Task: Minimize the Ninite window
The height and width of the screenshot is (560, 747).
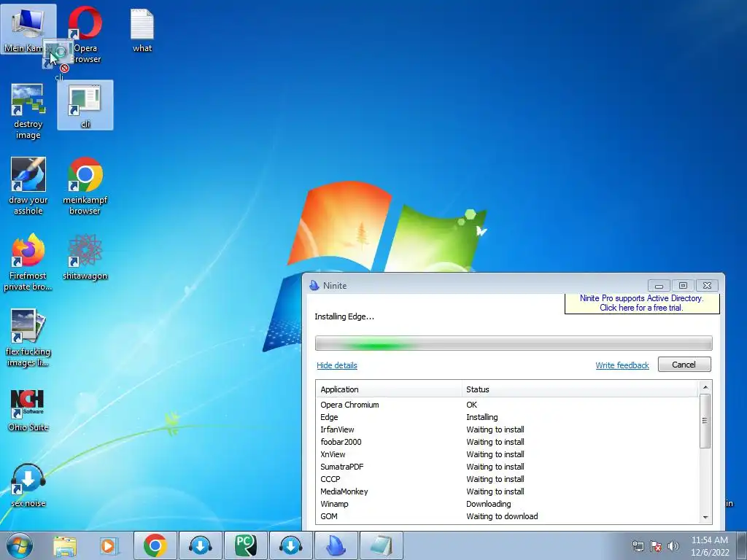Action: [x=659, y=286]
